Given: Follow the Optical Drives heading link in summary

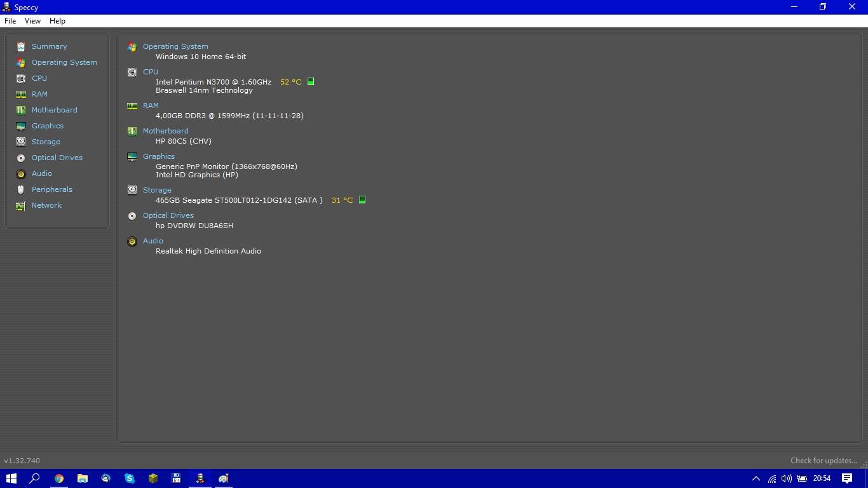Looking at the screenshot, I should 168,215.
